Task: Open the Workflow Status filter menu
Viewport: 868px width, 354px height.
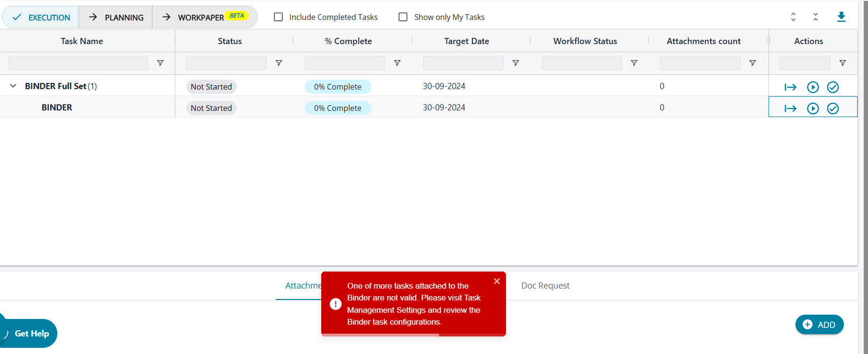Action: (634, 63)
